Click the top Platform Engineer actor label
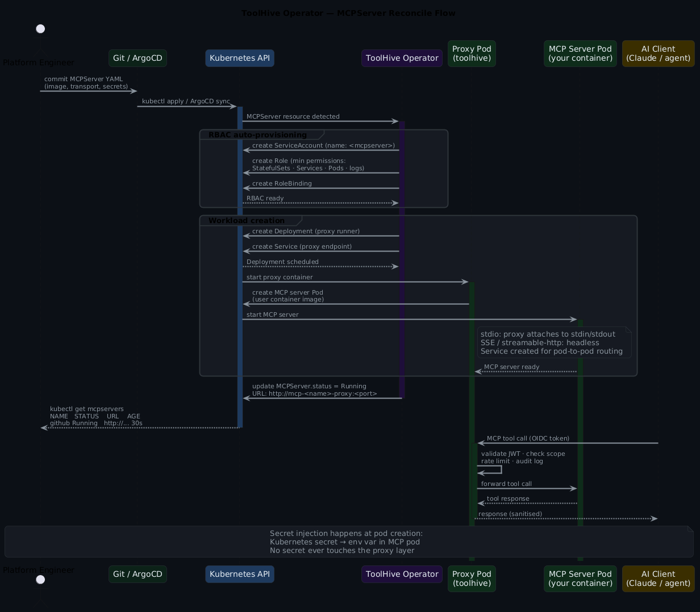 (39, 62)
